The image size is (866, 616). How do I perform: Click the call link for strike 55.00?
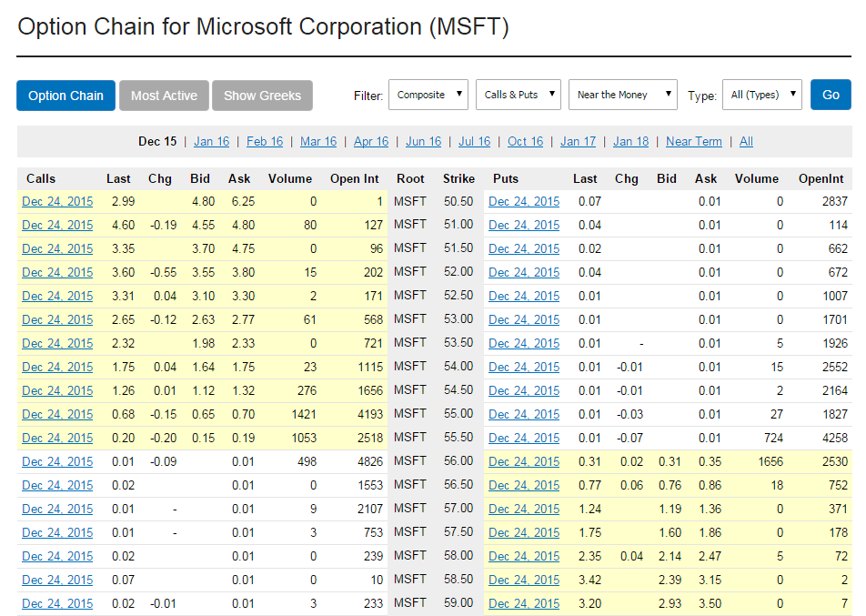[57, 414]
